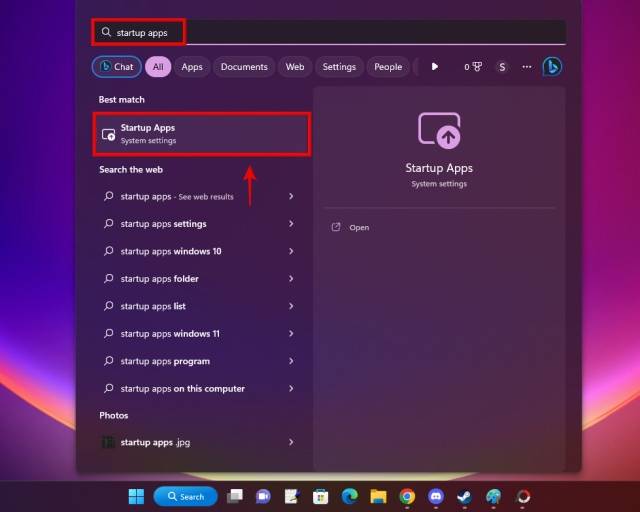This screenshot has width=640, height=512.
Task: Click the rewards points trophy icon
Action: click(x=476, y=67)
